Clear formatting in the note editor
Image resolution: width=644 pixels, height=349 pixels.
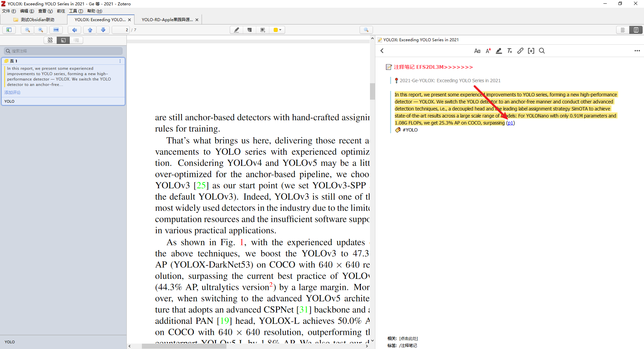[509, 51]
